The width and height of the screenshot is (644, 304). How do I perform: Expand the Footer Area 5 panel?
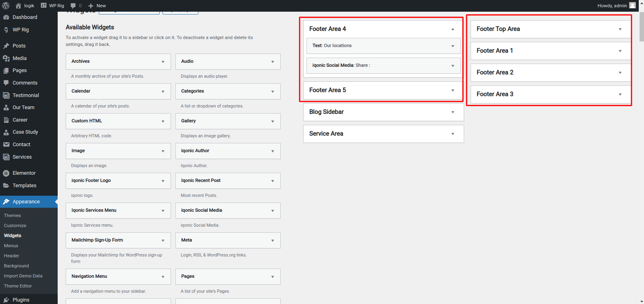pos(453,90)
